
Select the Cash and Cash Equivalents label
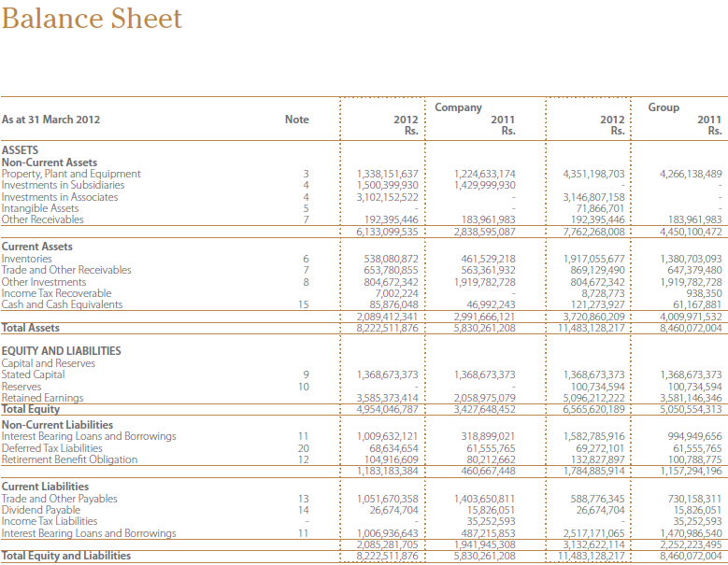tap(62, 304)
